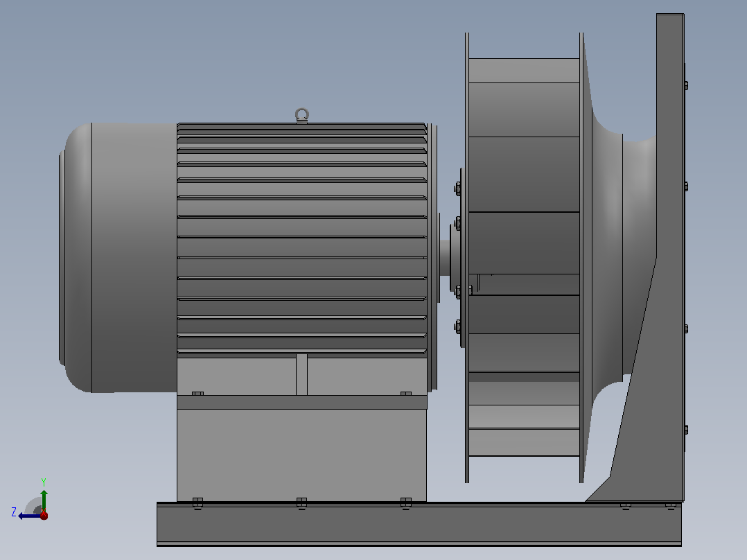Pick the top bolt on the mounting plate edge
747x560 pixels.
coord(686,85)
